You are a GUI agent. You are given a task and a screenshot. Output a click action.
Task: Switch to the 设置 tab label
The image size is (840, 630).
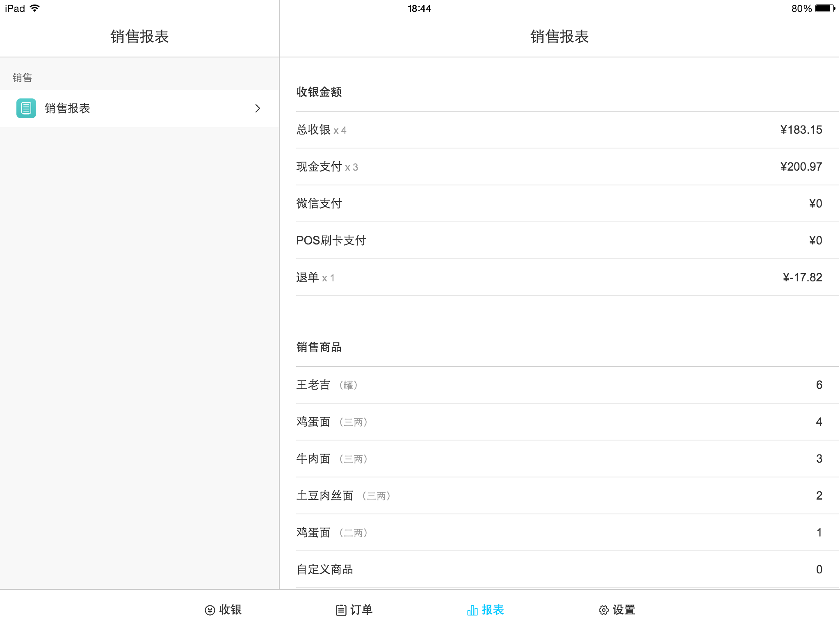(624, 610)
